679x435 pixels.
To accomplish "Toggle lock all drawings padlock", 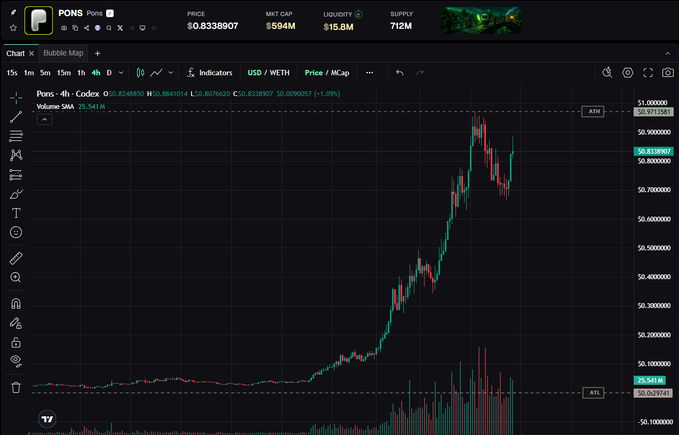I will pos(16,342).
